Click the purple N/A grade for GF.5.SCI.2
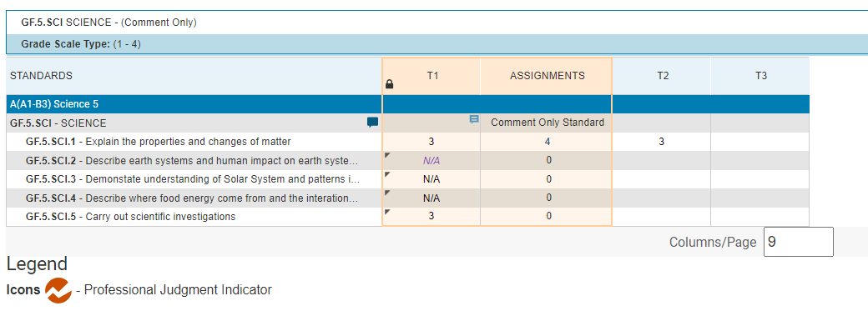Viewport: 868px width, 316px height. click(x=431, y=160)
